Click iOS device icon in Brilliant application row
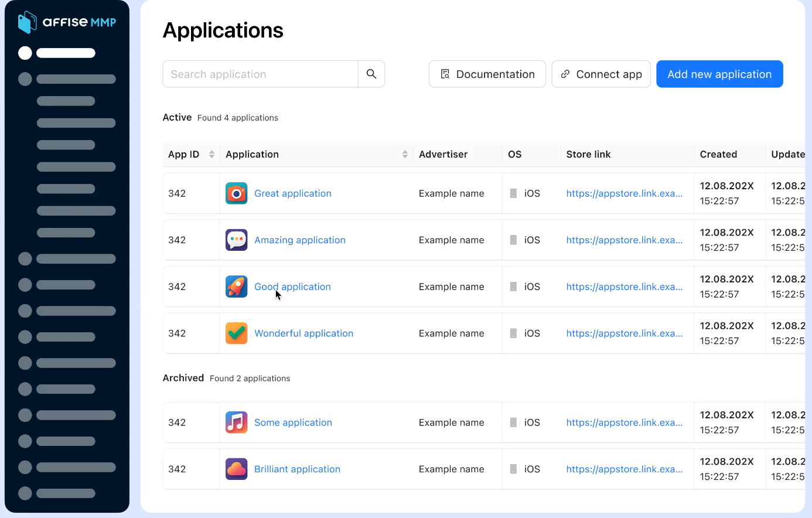 click(513, 469)
